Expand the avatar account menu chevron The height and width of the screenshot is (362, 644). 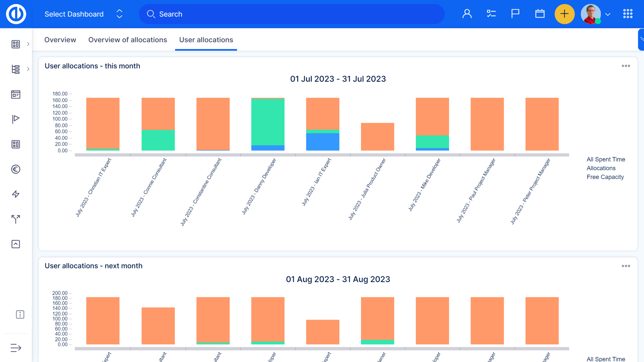608,14
